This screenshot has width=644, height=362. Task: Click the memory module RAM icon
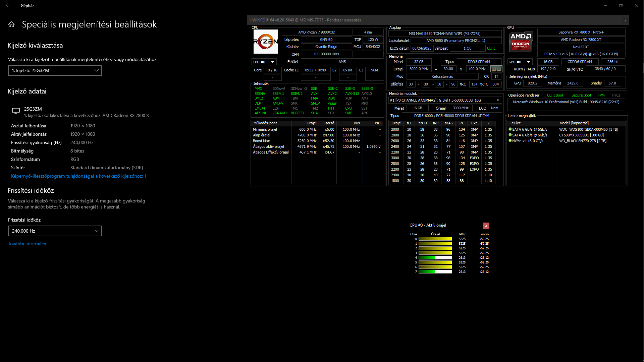click(496, 69)
